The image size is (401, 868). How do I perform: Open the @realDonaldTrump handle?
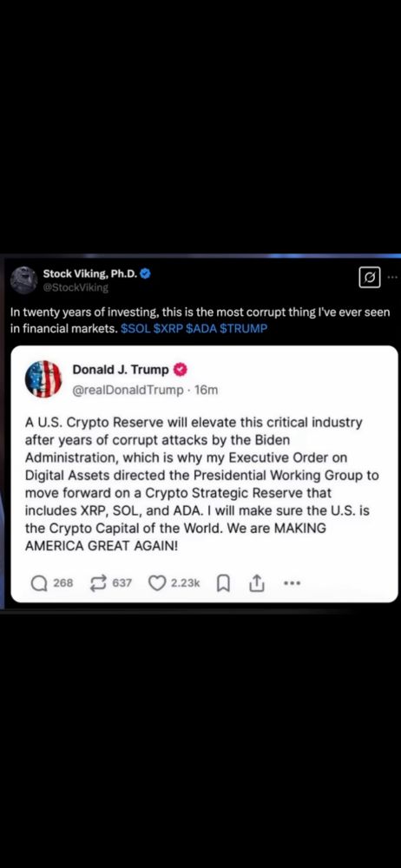[x=128, y=391]
